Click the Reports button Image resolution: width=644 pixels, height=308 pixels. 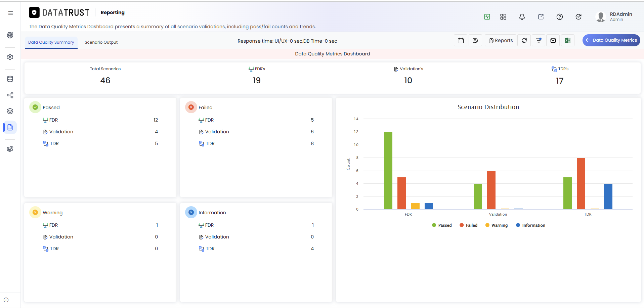[x=501, y=41]
